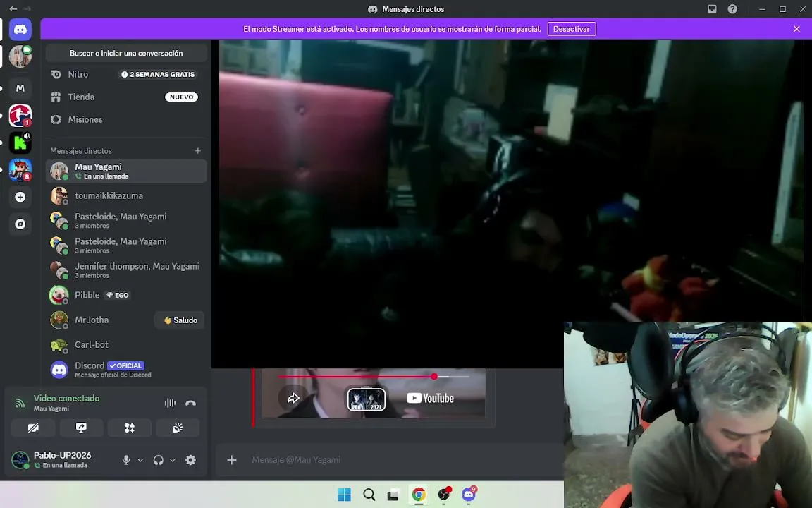812x508 pixels.
Task: Click the YouTube video progress slider
Action: 374,376
